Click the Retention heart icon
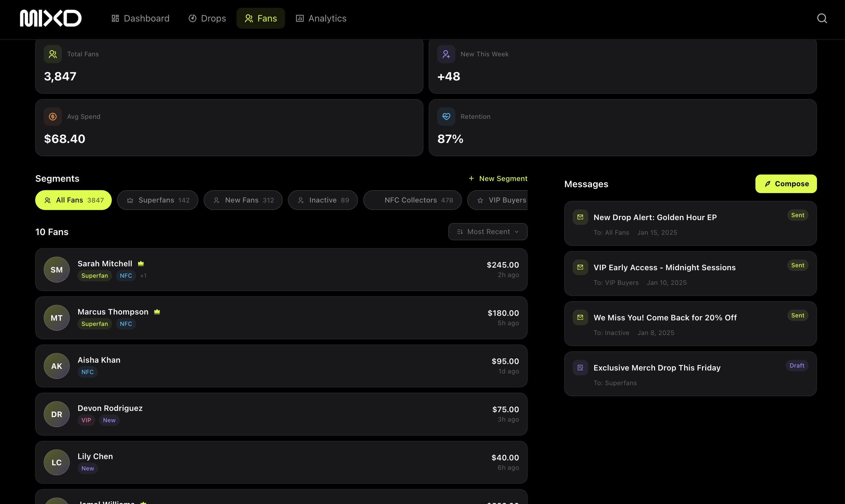 tap(446, 117)
